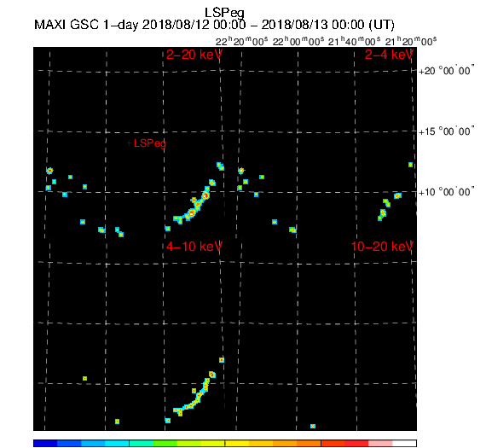Image resolution: width=486 pixels, height=448 pixels.
Task: Click the red LSPeg label beside marker
Action: click(150, 143)
